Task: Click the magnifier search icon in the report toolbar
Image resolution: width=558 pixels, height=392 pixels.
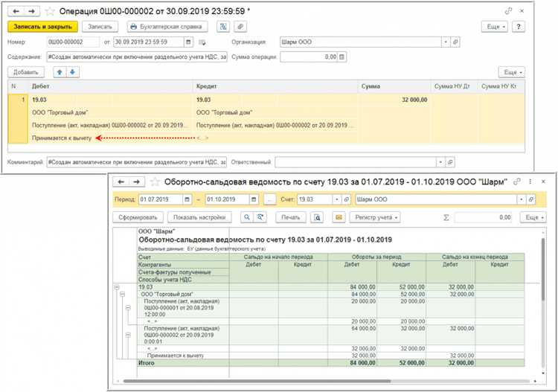Action: pos(246,217)
